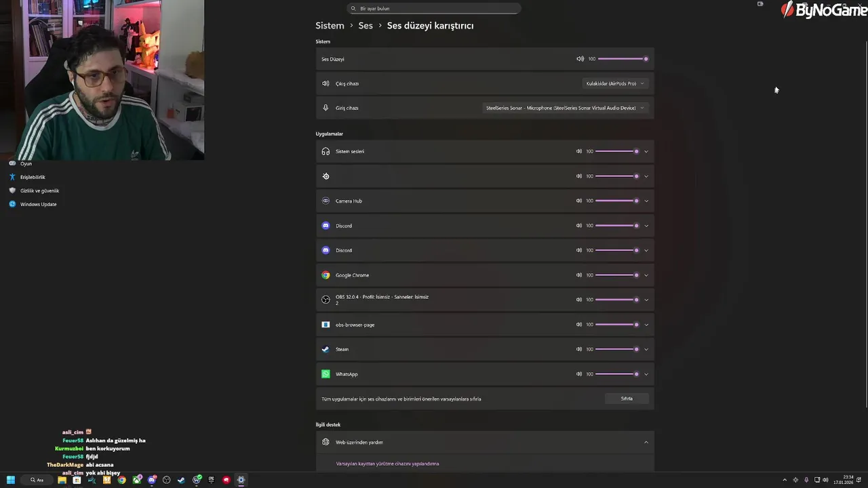
Task: Click the system Ses Düzeyi speaker icon
Action: [580, 59]
